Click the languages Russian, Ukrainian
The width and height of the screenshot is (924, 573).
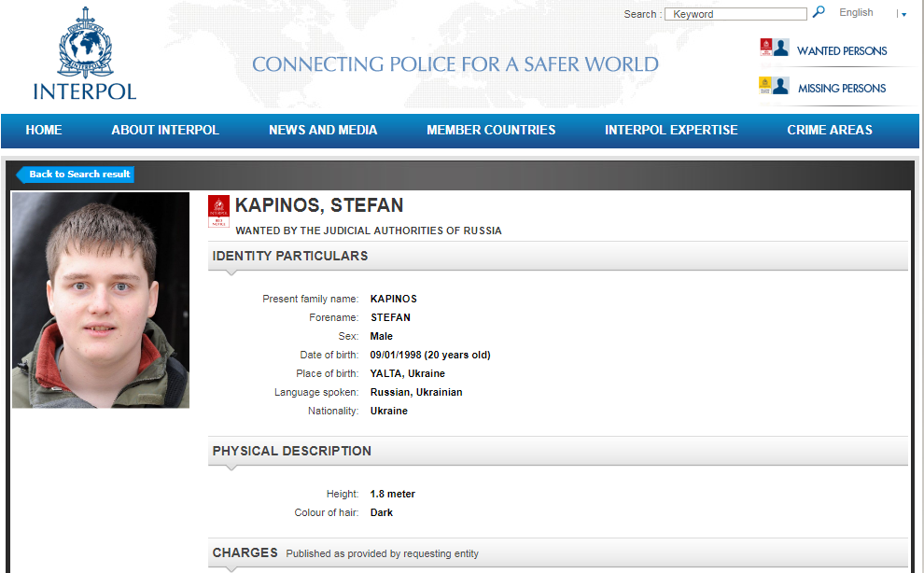click(x=416, y=392)
